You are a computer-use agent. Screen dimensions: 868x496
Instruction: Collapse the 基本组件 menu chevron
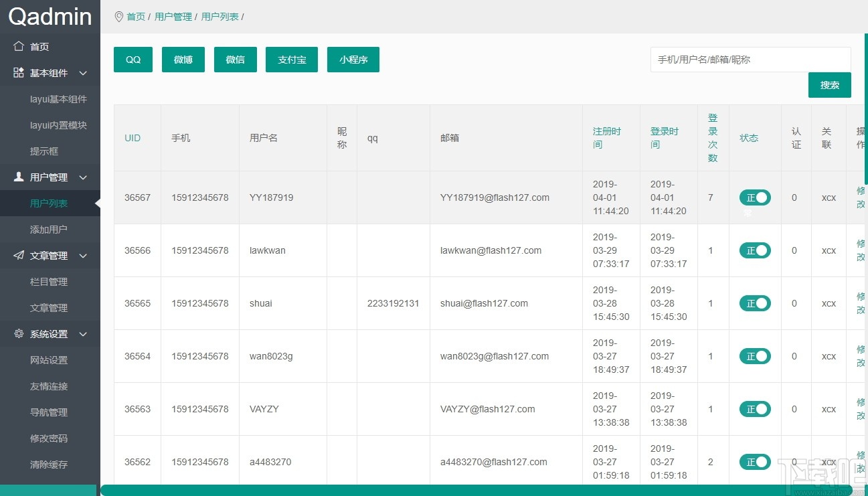[x=83, y=73]
